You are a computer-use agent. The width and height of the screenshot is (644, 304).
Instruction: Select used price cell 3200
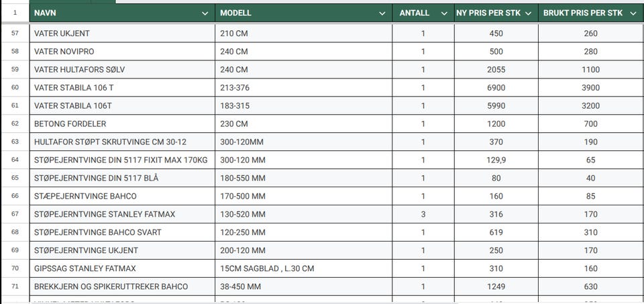click(x=591, y=105)
